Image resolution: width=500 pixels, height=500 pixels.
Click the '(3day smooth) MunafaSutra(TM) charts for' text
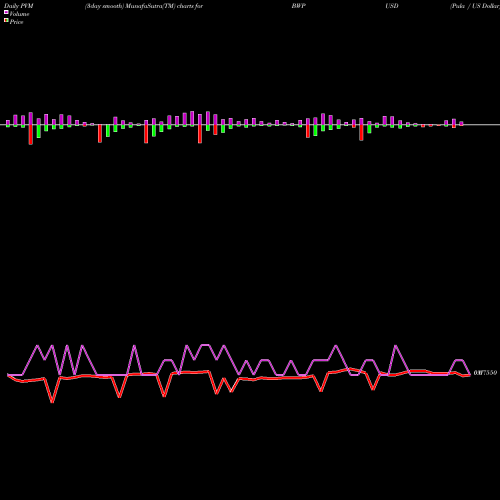coord(144,6)
